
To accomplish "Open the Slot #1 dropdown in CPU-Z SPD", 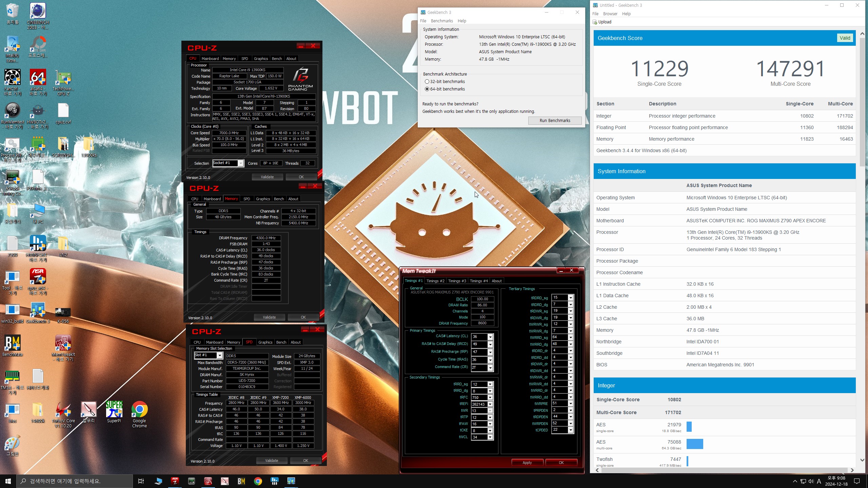I will 220,355.
